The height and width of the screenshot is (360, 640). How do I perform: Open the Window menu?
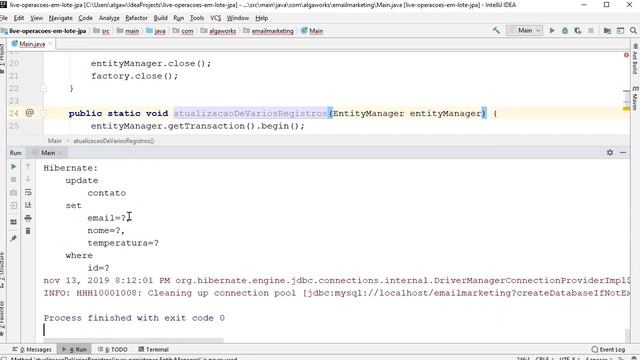[x=238, y=18]
